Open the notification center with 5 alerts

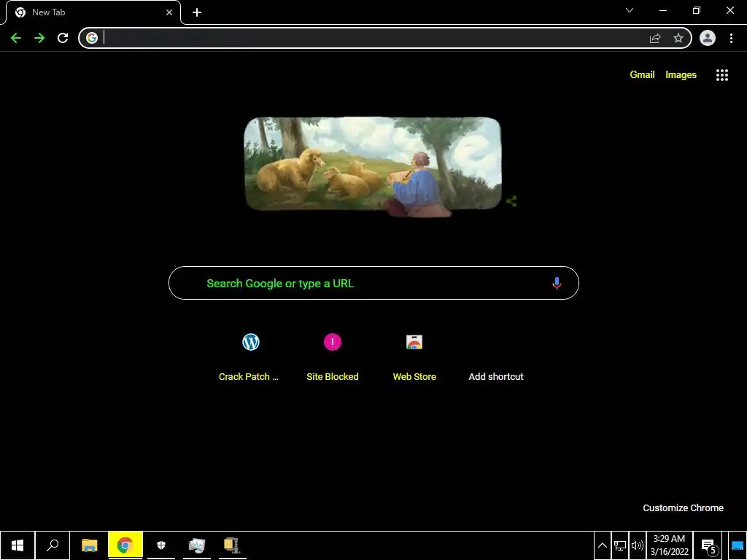pyautogui.click(x=709, y=545)
